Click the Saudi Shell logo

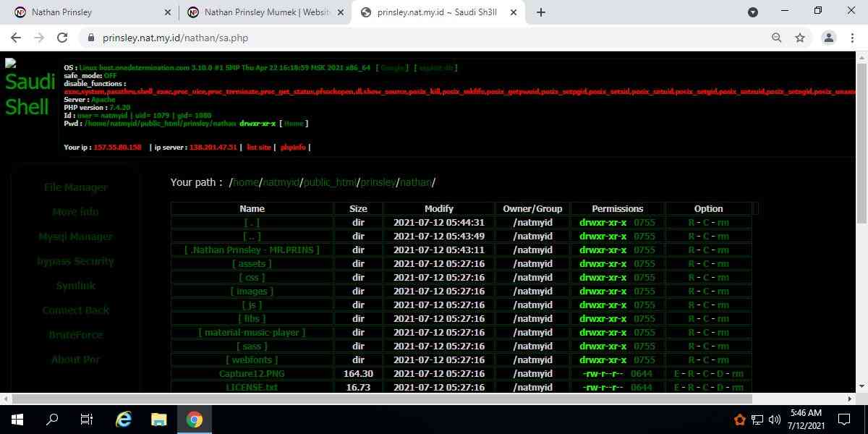pyautogui.click(x=30, y=88)
